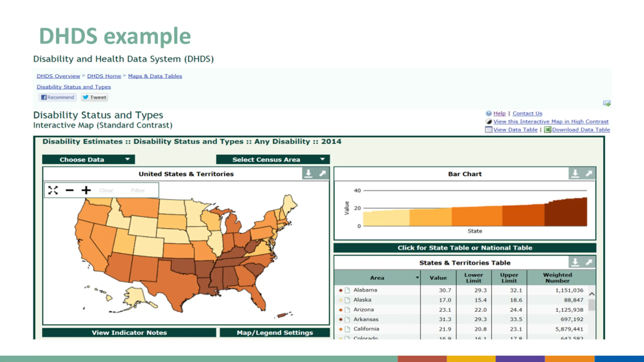The image size is (644, 362).
Task: Open California's document icon in table
Action: point(347,329)
